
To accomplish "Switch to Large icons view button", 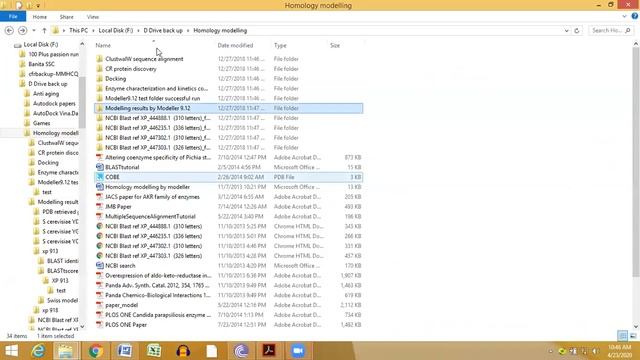I will click(633, 336).
